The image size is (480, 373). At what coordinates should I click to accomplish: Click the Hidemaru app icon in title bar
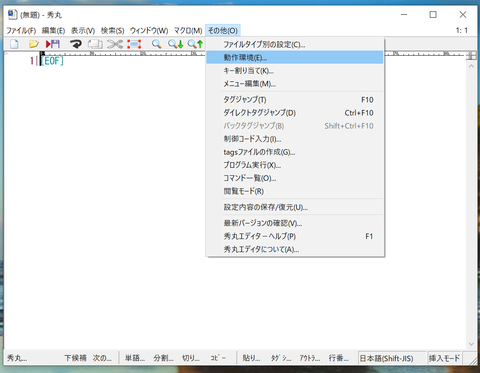[12, 15]
